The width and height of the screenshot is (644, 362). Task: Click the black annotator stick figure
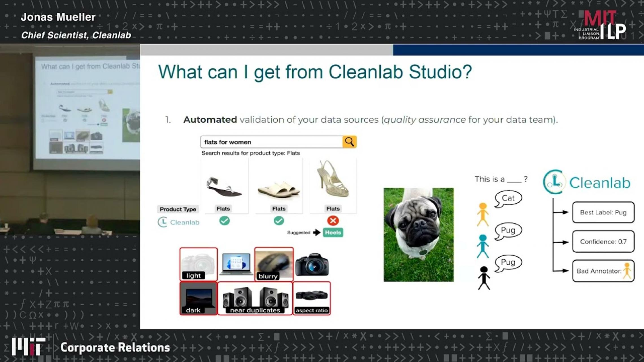coord(484,278)
